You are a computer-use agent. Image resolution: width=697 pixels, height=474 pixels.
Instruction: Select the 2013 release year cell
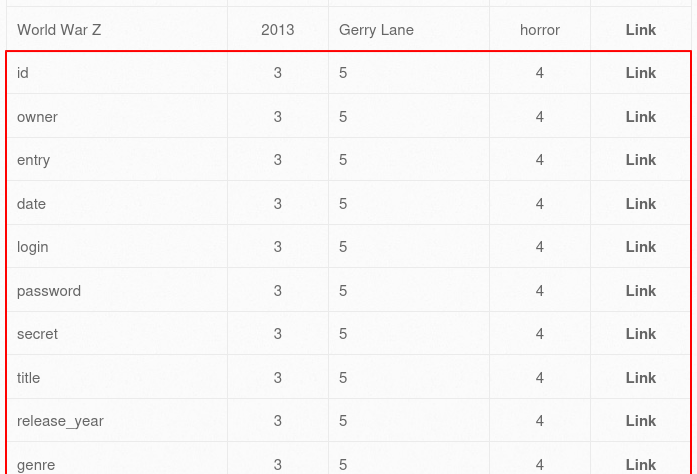(x=278, y=28)
